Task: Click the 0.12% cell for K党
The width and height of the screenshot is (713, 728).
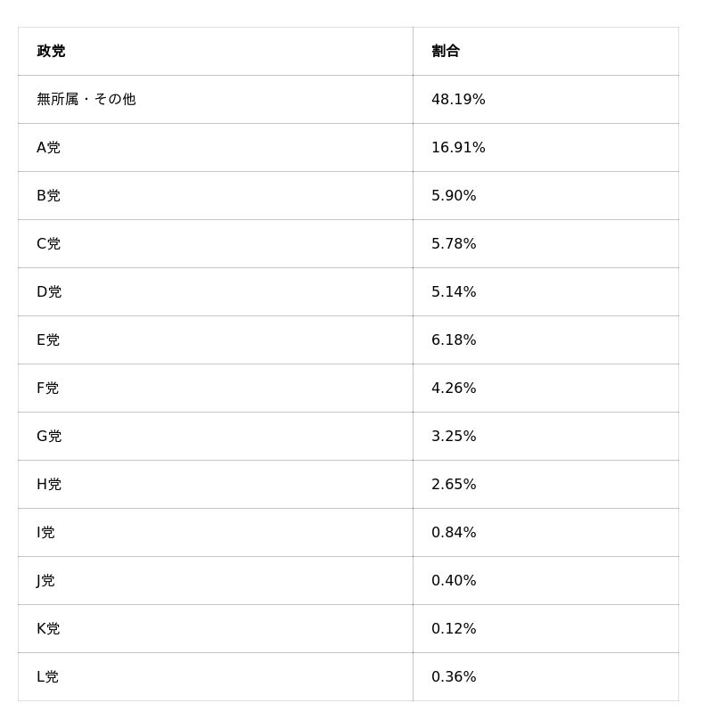Action: 454,629
